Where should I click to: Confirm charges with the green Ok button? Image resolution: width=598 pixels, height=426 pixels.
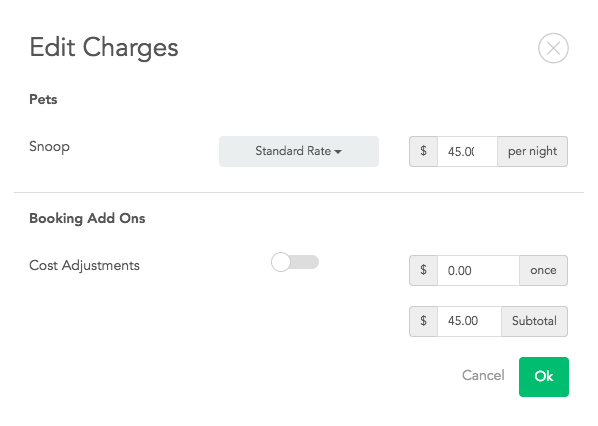tap(543, 377)
